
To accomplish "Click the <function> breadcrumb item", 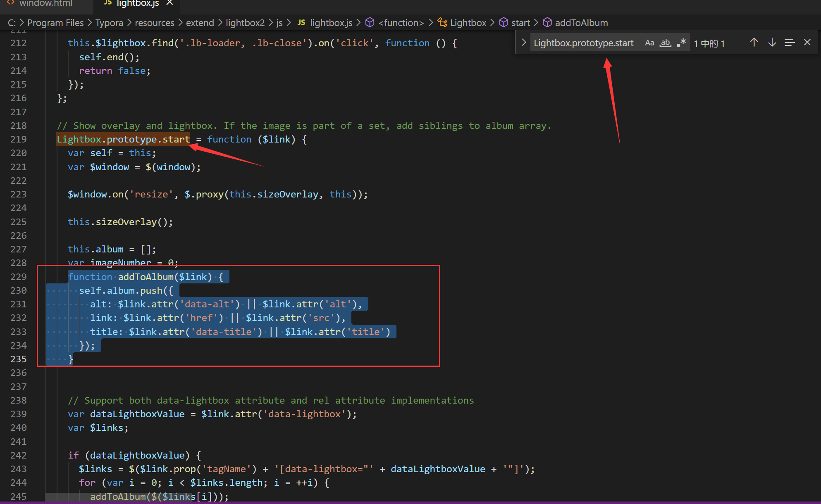I will click(x=401, y=23).
